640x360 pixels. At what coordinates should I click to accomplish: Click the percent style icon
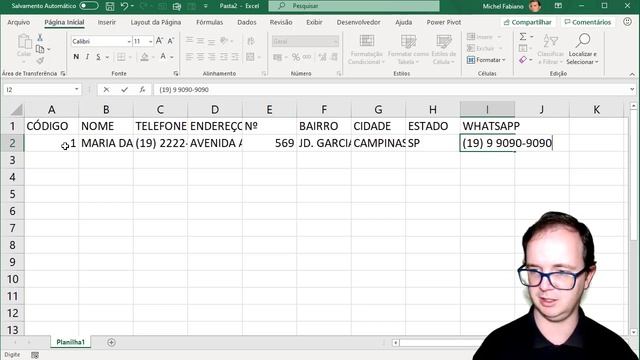pos(296,57)
